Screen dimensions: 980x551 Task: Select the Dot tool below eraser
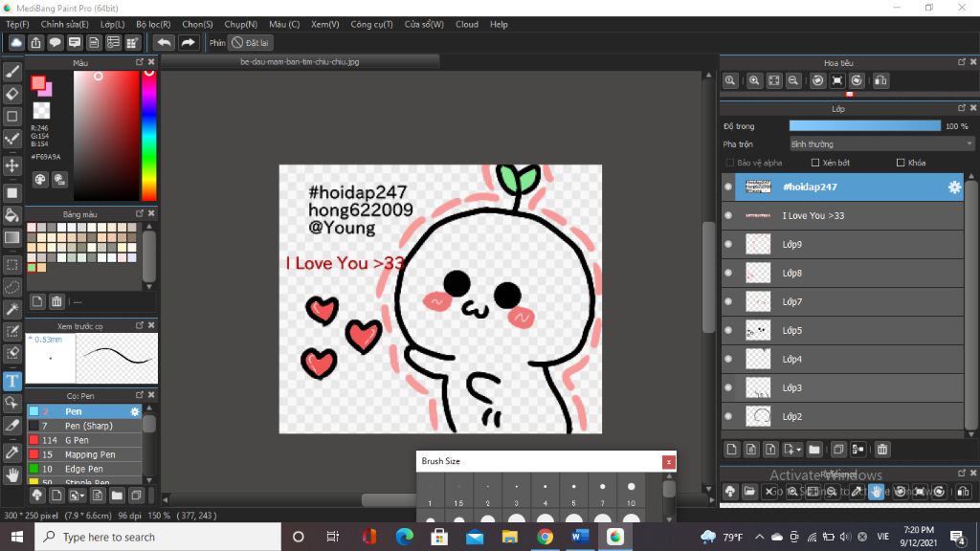pyautogui.click(x=11, y=116)
